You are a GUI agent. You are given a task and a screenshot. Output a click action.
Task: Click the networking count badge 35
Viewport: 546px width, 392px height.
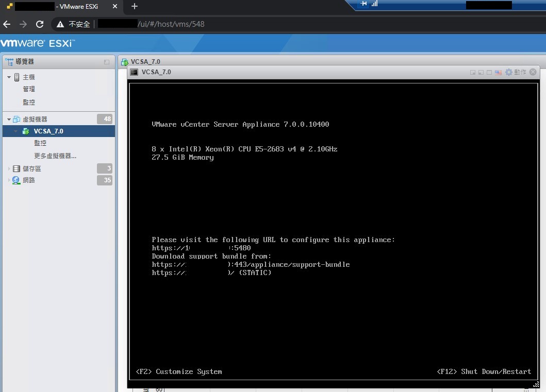105,180
